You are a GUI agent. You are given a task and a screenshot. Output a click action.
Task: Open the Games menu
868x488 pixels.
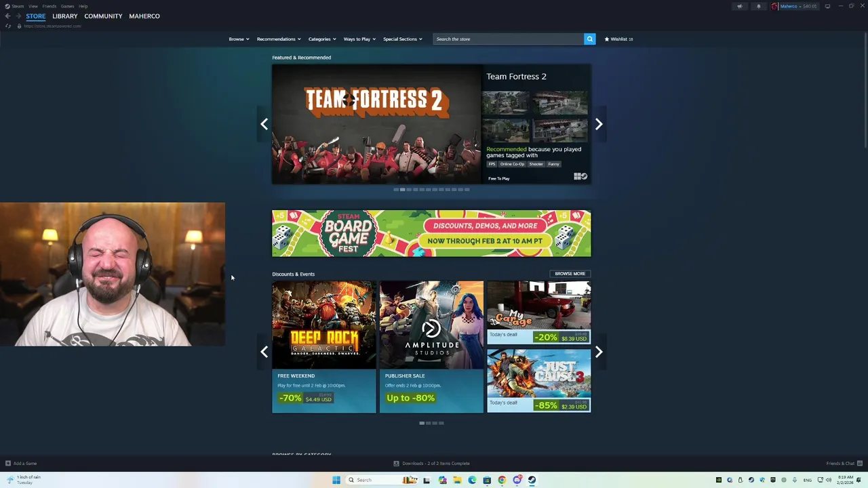[67, 6]
